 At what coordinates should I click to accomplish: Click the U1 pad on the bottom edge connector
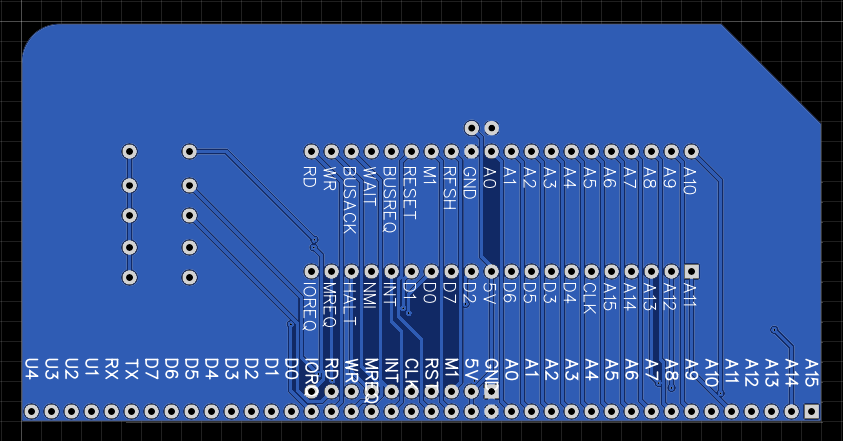point(91,411)
